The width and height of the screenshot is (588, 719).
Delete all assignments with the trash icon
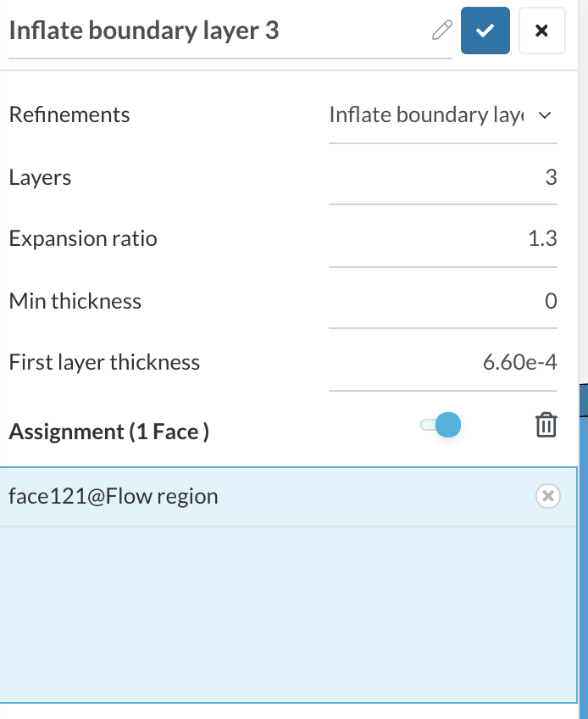[x=546, y=425]
